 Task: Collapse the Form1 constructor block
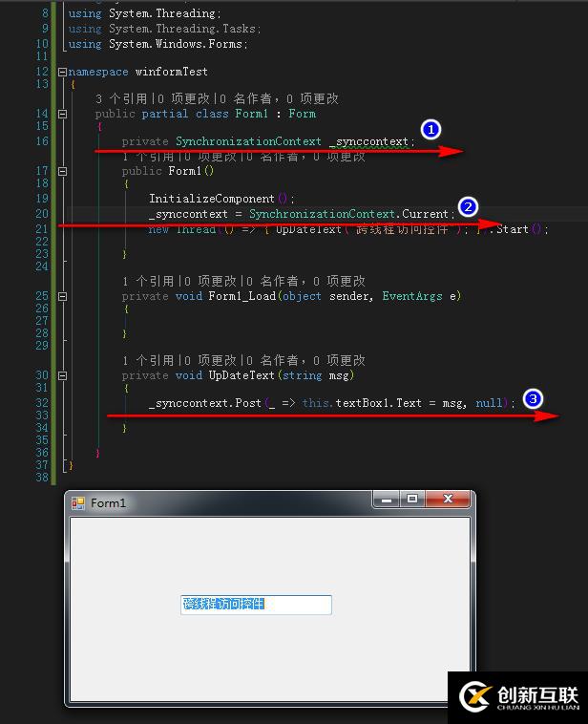pos(62,171)
